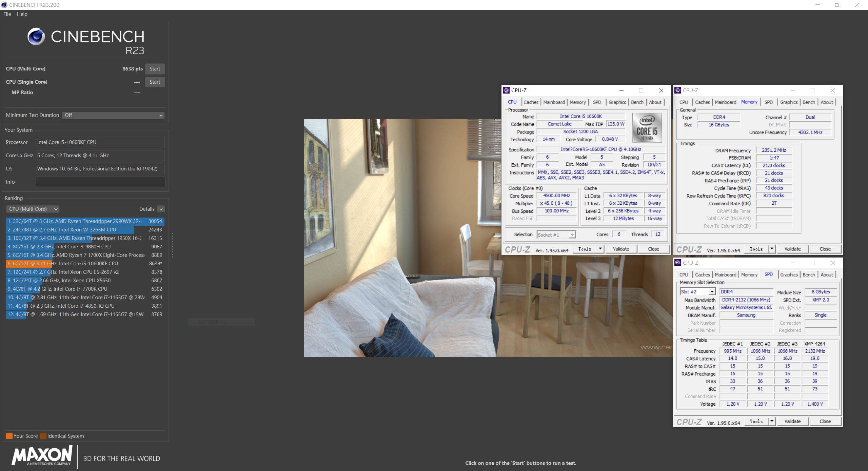This screenshot has width=868, height=471.
Task: Click the Info input field
Action: click(x=100, y=182)
